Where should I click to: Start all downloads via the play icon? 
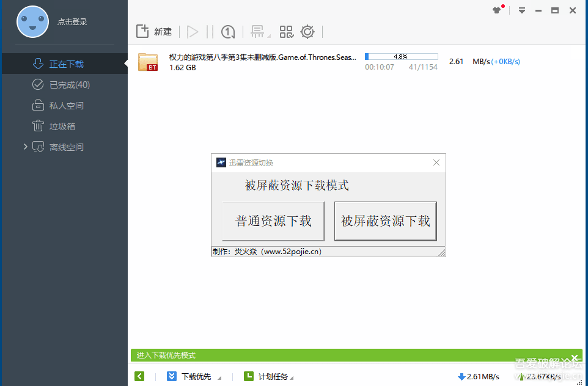pos(193,32)
